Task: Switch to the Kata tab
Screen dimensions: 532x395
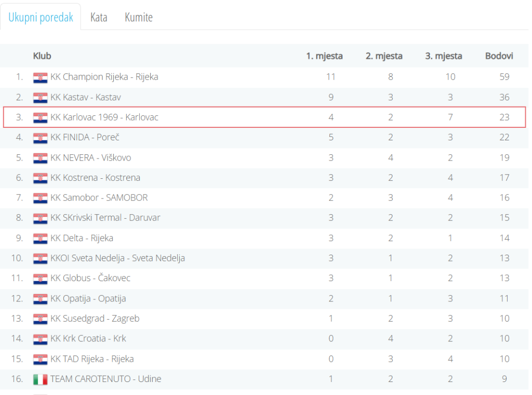Action: pos(99,17)
